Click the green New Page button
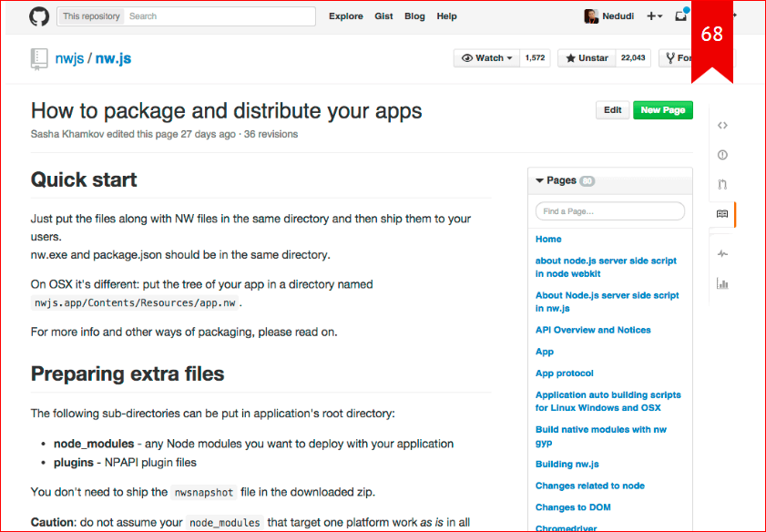 (x=662, y=110)
